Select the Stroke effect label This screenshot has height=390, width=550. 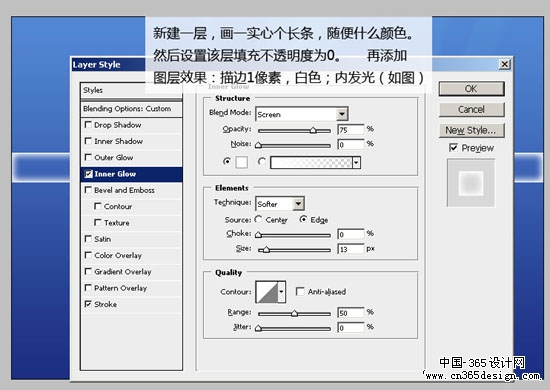coord(106,304)
